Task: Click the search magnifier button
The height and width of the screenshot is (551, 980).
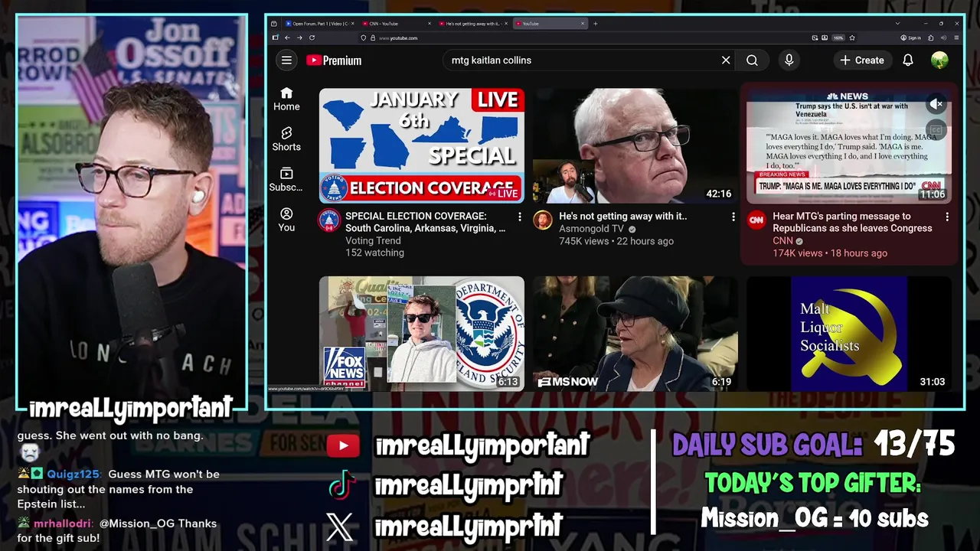Action: tap(752, 60)
